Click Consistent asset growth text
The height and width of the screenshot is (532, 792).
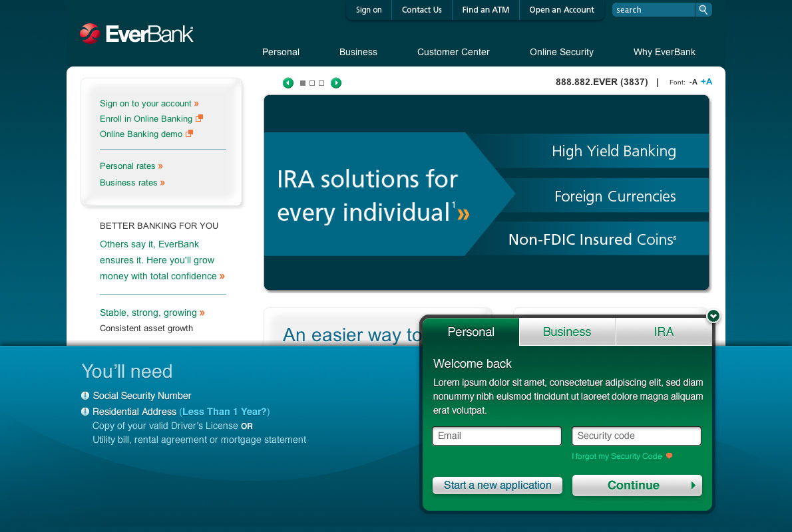(146, 328)
